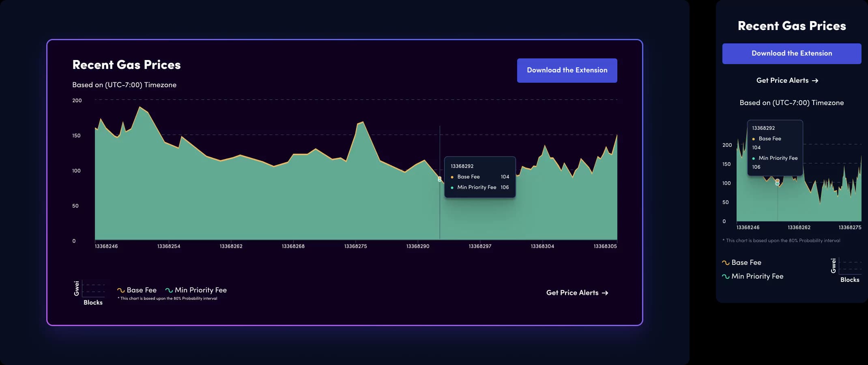This screenshot has width=868, height=365.
Task: Click x-axis label 13368246 on desktop chart
Action: click(106, 246)
